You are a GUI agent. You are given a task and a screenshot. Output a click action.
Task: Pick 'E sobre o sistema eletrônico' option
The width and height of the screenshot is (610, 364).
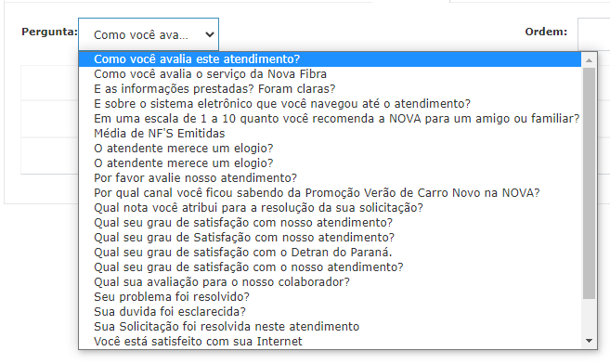coord(330,103)
